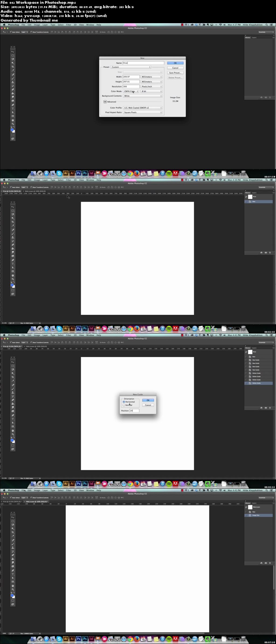Open the Background Contents dropdown
Viewport: 276px width, 644px height.
click(x=143, y=96)
